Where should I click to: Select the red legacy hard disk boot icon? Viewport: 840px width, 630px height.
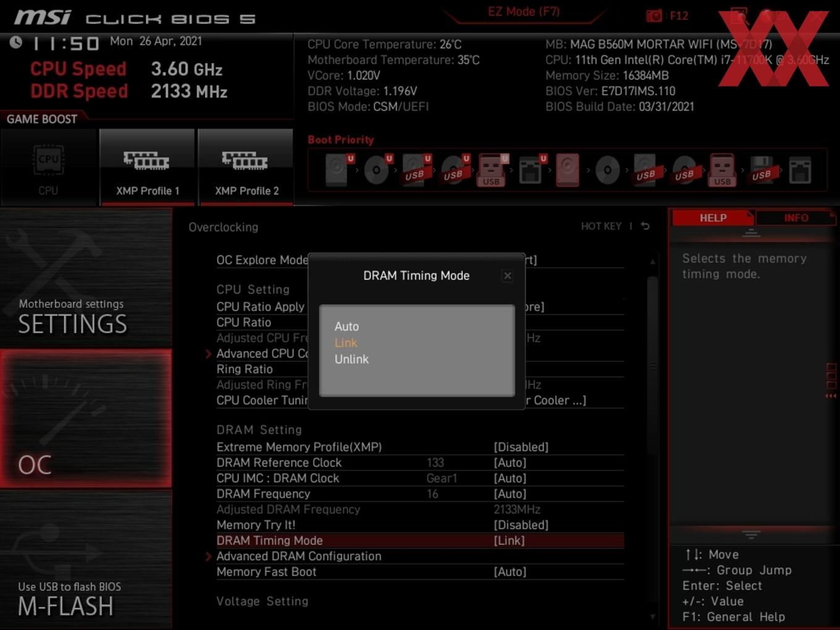(x=568, y=170)
